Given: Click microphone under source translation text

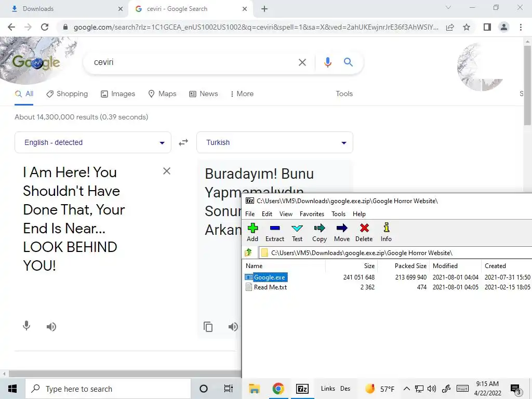Looking at the screenshot, I should point(26,326).
